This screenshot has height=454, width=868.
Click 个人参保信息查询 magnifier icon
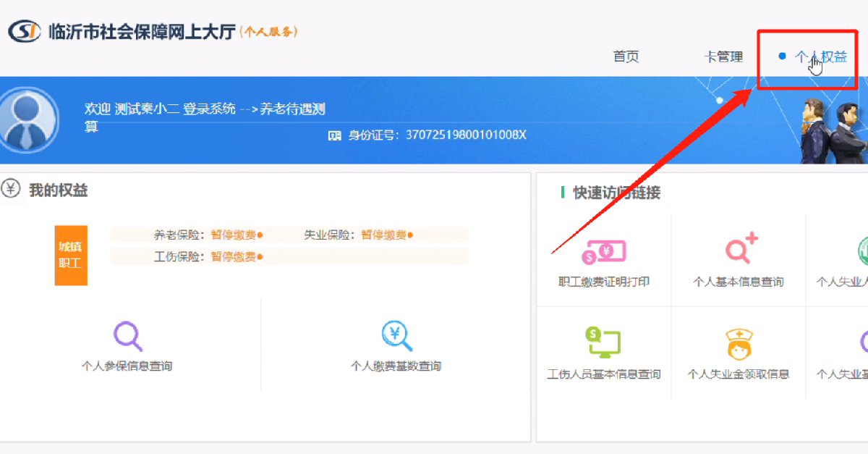pyautogui.click(x=127, y=336)
